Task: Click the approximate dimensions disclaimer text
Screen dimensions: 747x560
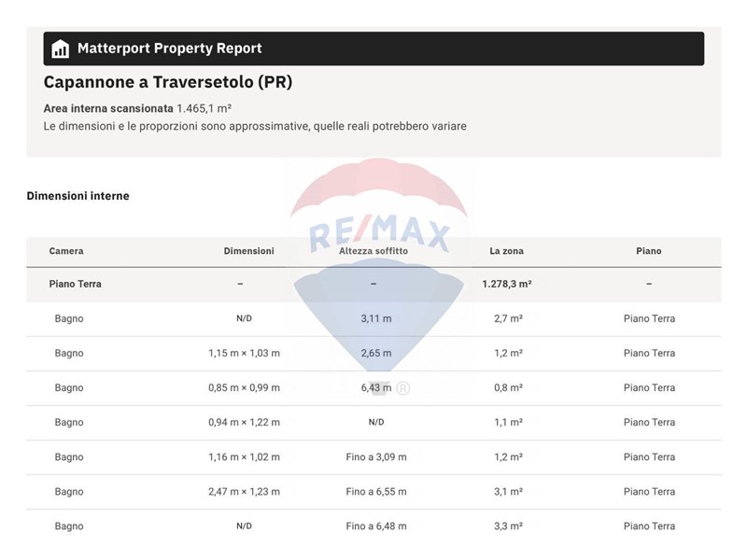Action: click(255, 126)
